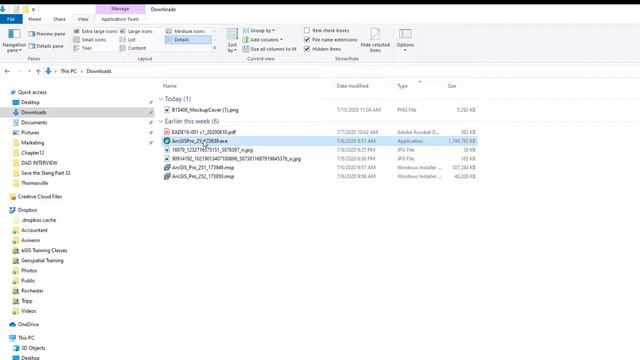
Task: Select the 90914192_..._n.jpg file name
Action: click(x=236, y=159)
